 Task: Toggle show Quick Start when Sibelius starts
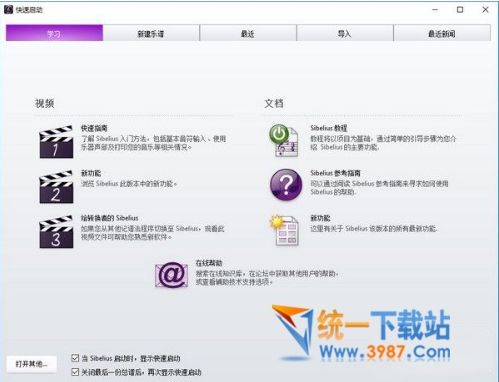tap(75, 358)
